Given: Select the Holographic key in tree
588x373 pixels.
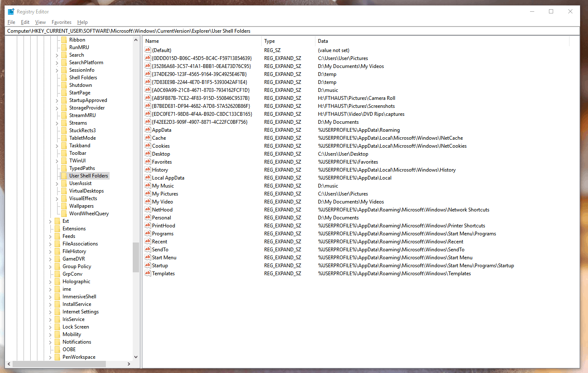Looking at the screenshot, I should pyautogui.click(x=76, y=282).
